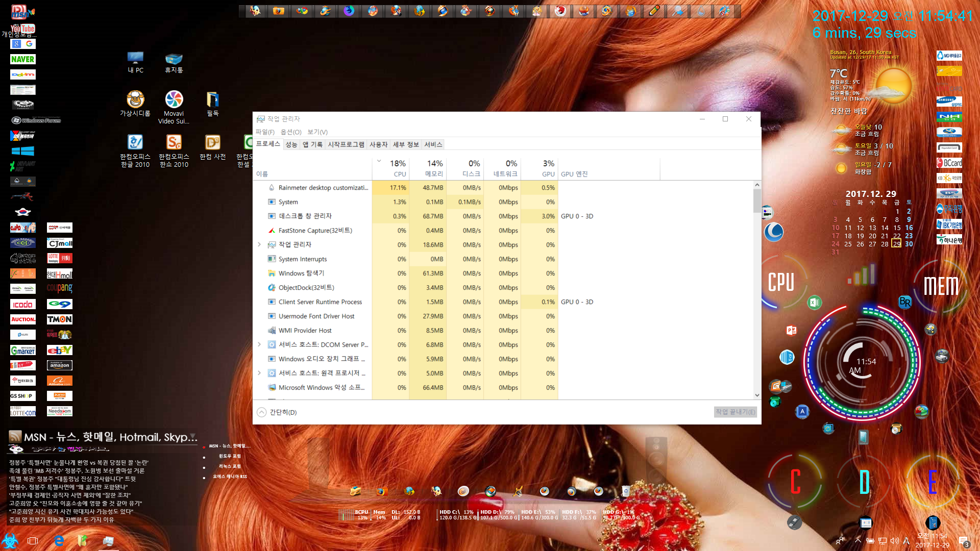The height and width of the screenshot is (551, 980).
Task: Click the PowerPoint icon in circular dock
Action: click(791, 331)
